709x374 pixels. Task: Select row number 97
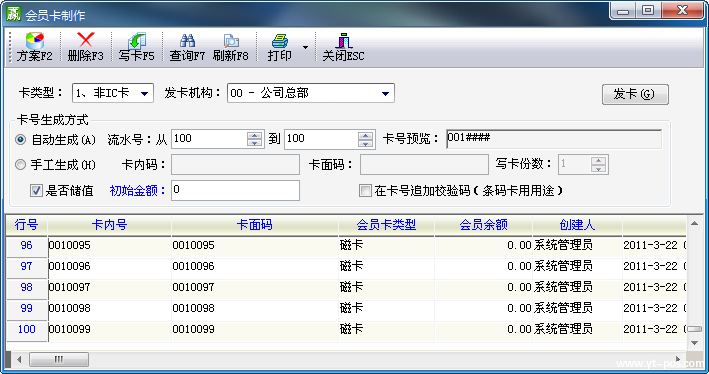[26, 266]
